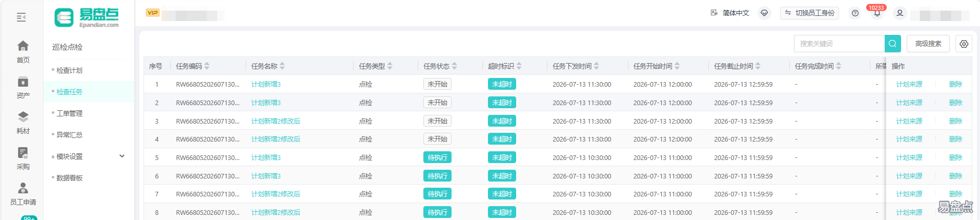Click 删除 link in row 5
This screenshot has width=980, height=220.
pyautogui.click(x=955, y=157)
